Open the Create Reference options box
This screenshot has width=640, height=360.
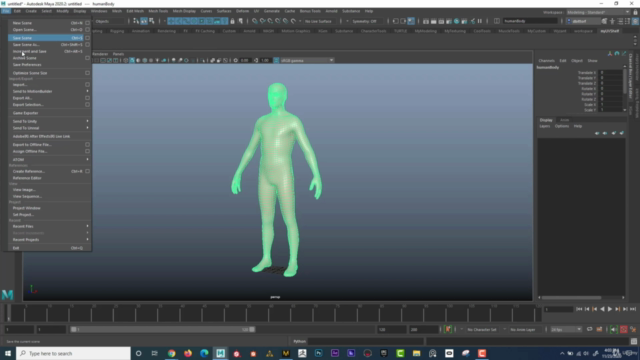(x=87, y=171)
